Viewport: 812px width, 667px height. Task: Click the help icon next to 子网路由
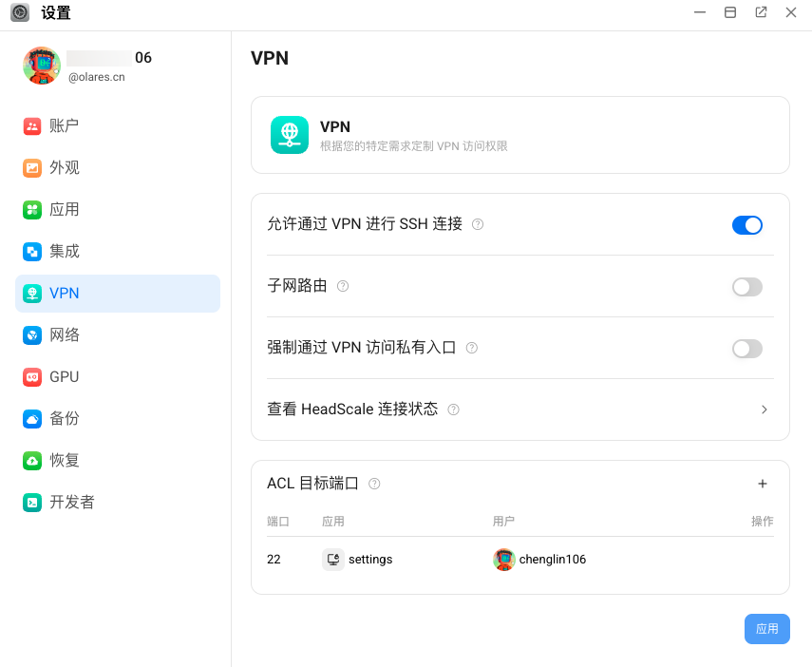(342, 286)
